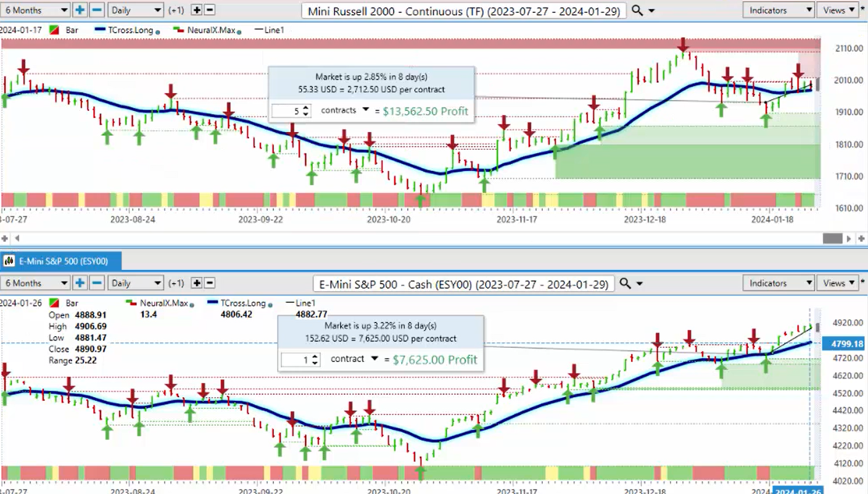Click Bar legend icon on S&P chart
Viewport: 868px width, 494px height.
click(x=56, y=303)
